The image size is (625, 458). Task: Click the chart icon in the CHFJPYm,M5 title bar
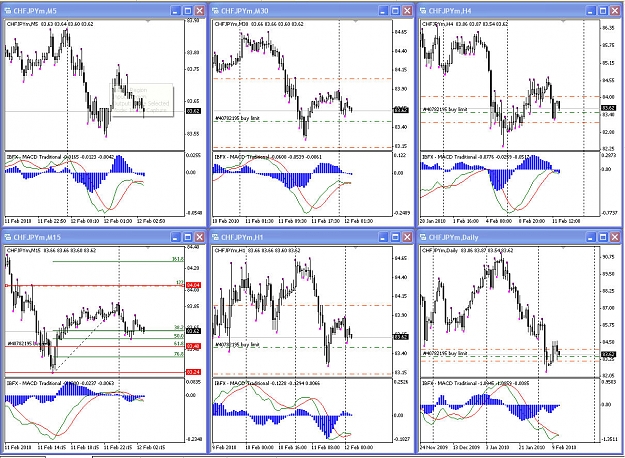coord(8,11)
